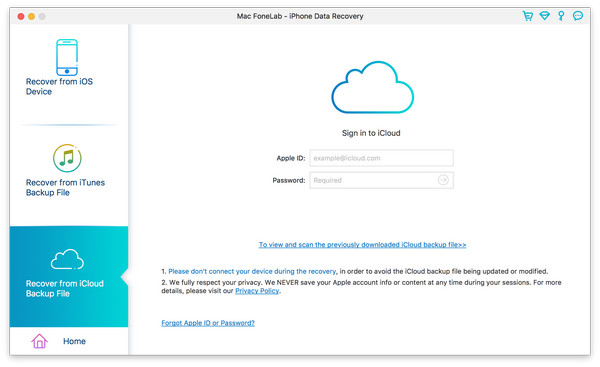Open link to view previously downloaded iCloud backup
Image resolution: width=600 pixels, height=367 pixels.
[x=362, y=245]
